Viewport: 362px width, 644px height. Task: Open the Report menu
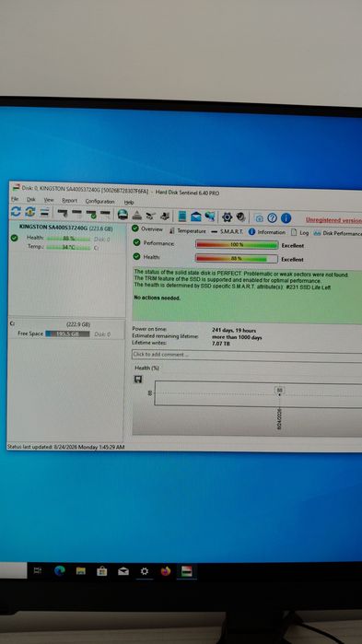[69, 201]
